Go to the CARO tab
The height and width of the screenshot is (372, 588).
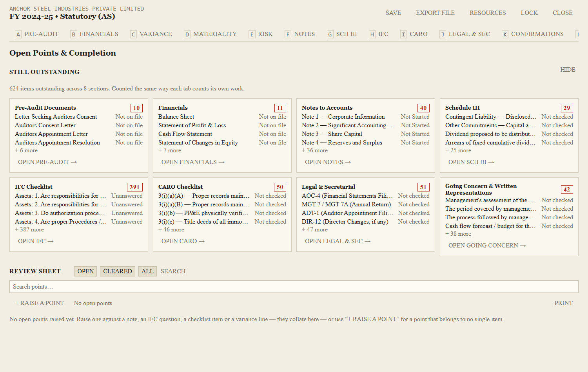click(414, 34)
